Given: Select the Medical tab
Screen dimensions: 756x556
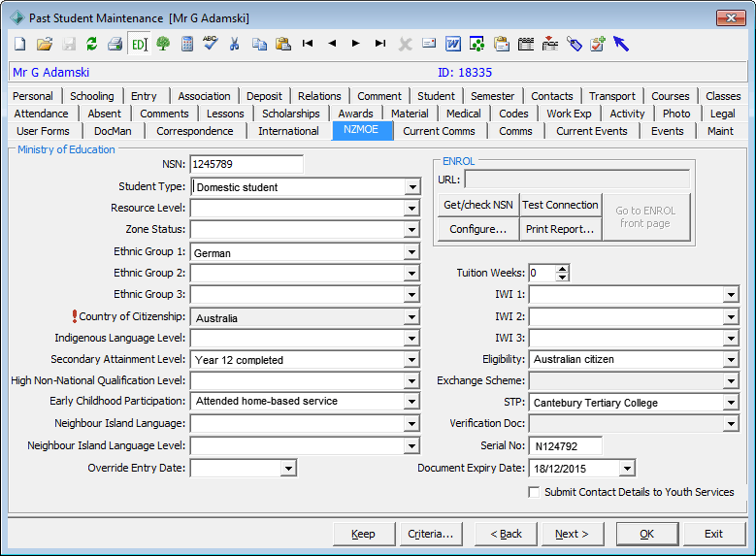Looking at the screenshot, I should pos(463,114).
